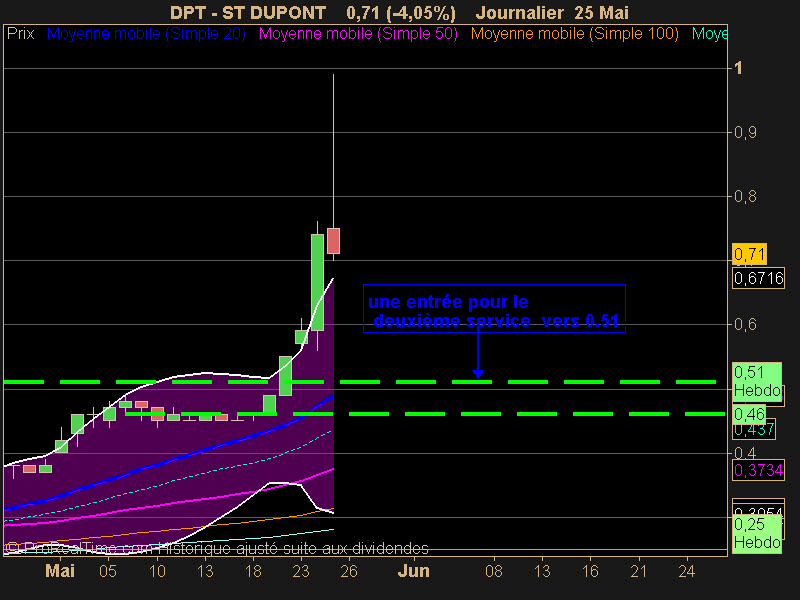The width and height of the screenshot is (800, 600).
Task: Click the orange 0,71 current price tag
Action: click(749, 254)
